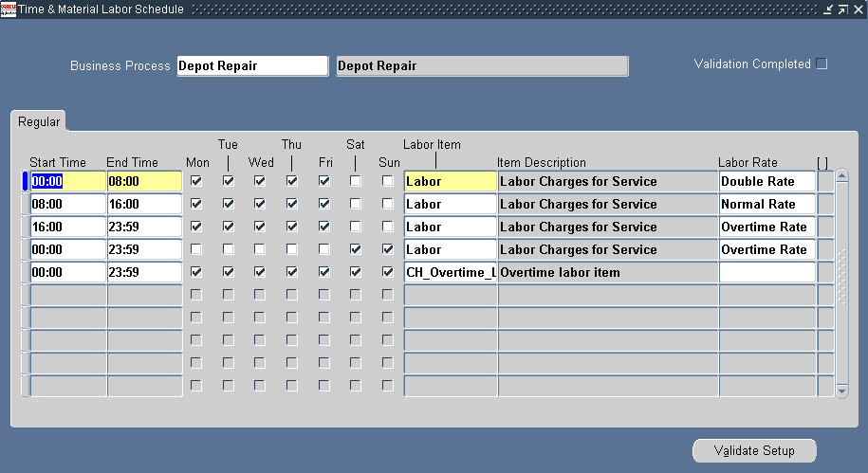Uncheck Sat for weekend Overtime Rate row
This screenshot has height=473, width=868.
[356, 249]
